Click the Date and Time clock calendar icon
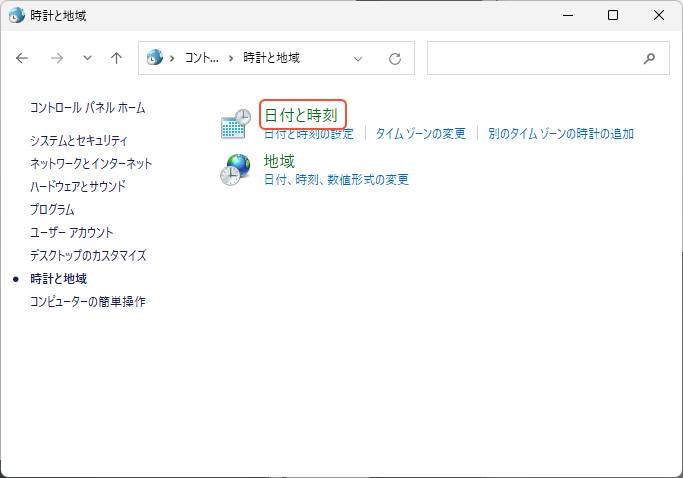This screenshot has height=478, width=683. coord(235,123)
